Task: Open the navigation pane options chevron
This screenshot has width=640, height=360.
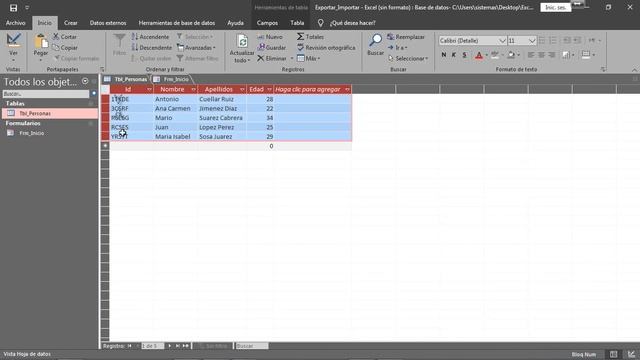Action: [85, 81]
